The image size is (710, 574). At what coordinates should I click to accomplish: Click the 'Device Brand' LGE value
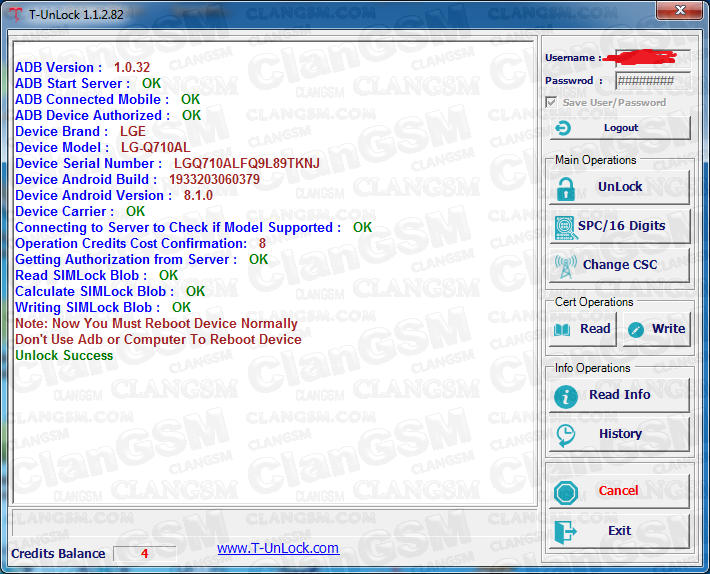coord(133,131)
